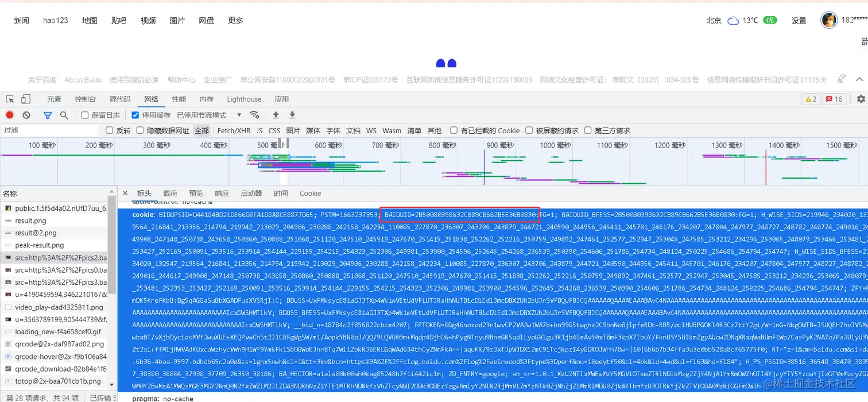Toggle the filter funnel icon
This screenshot has width=868, height=402.
[48, 115]
